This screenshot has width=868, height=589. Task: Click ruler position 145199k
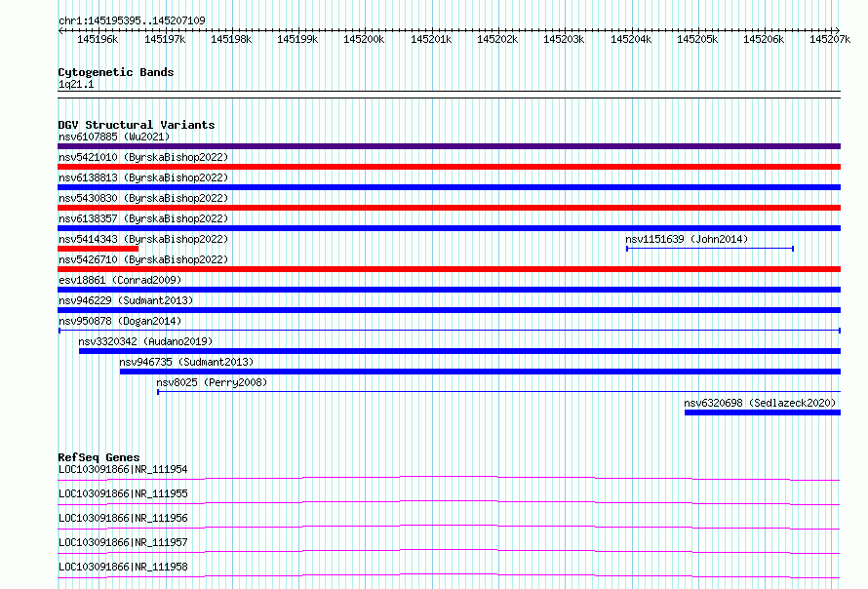coord(297,39)
